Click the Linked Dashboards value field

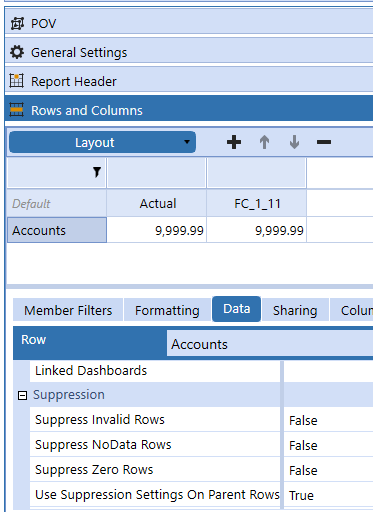click(328, 371)
